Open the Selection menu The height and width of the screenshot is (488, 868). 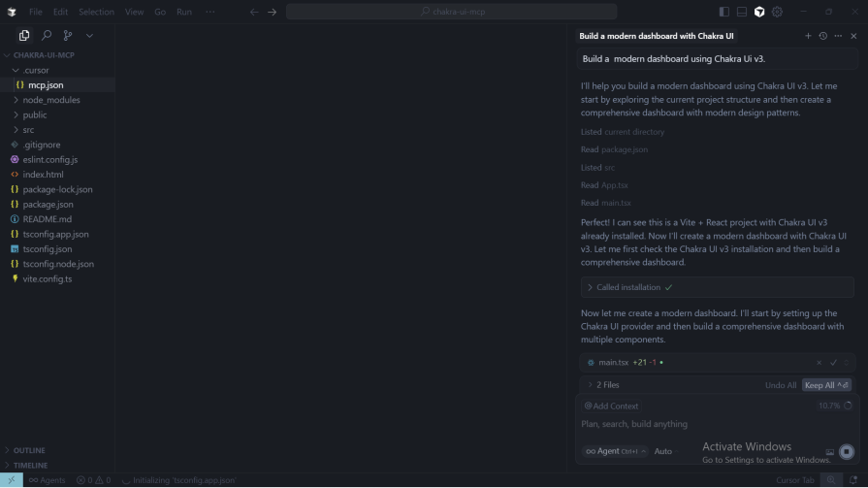pos(96,12)
